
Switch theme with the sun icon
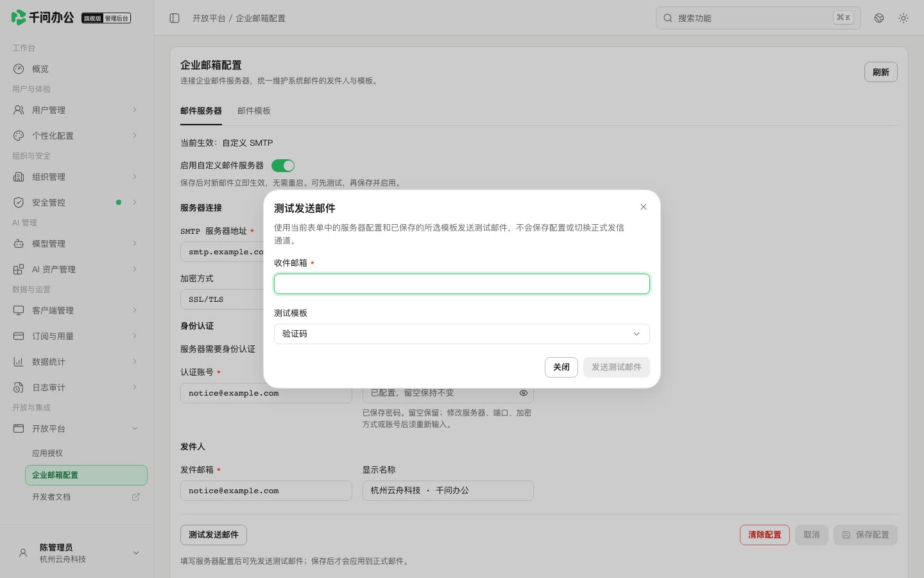coord(903,18)
